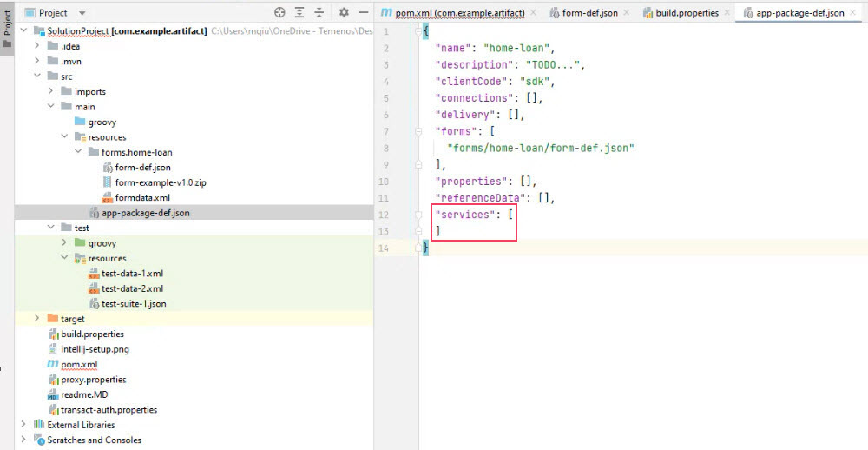Expand the test groovy folder

pyautogui.click(x=64, y=242)
